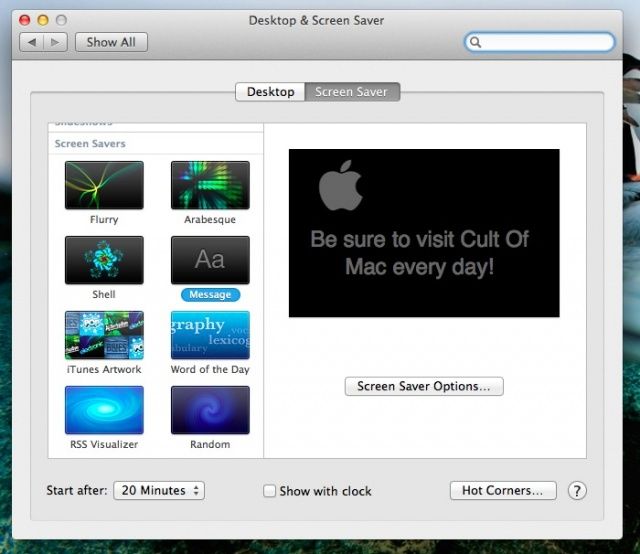Pick the RSS Visualizer screen saver
This screenshot has width=640, height=554.
click(104, 410)
